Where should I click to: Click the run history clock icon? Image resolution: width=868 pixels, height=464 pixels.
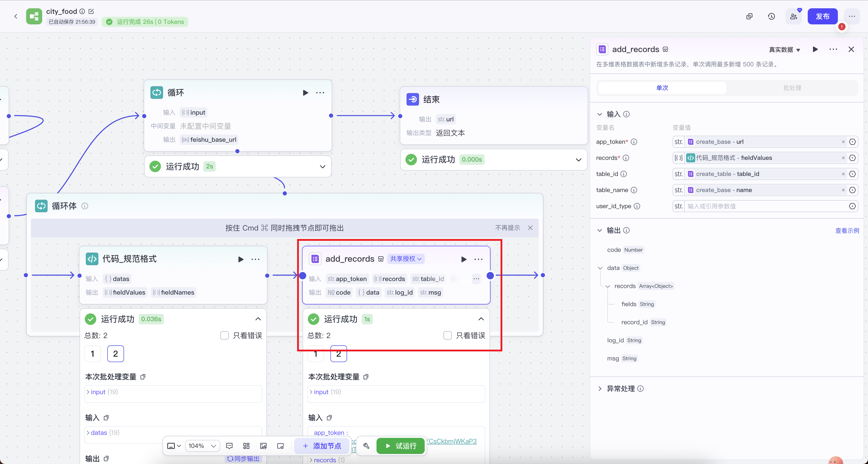pos(771,17)
